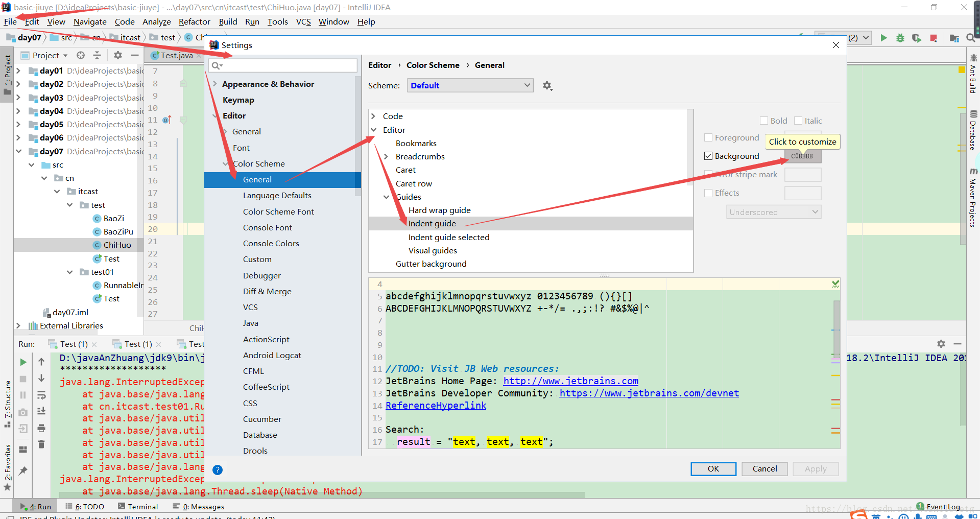
Task: Expand Appearance & Behavior settings section
Action: (215, 84)
